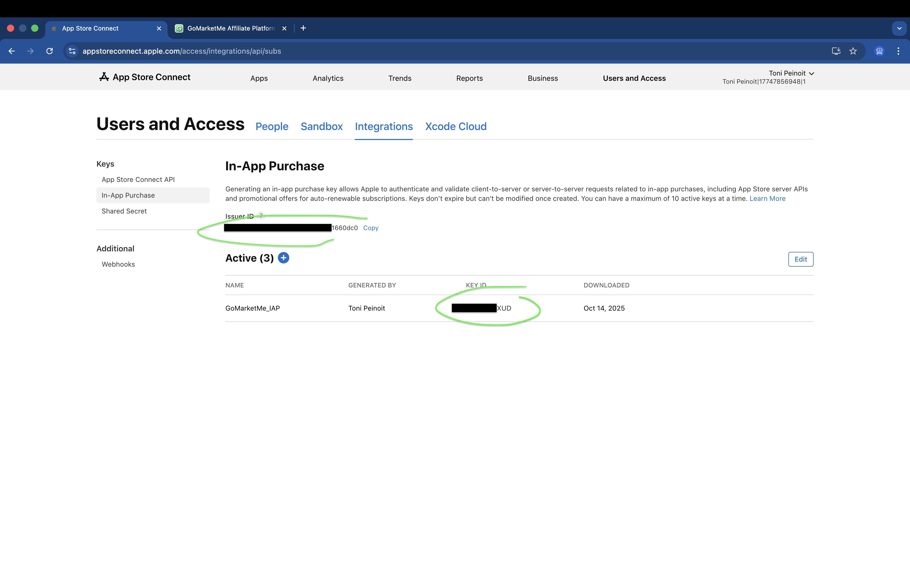Open the Apps menu item
Viewport: 910px width, 588px height.
click(259, 78)
